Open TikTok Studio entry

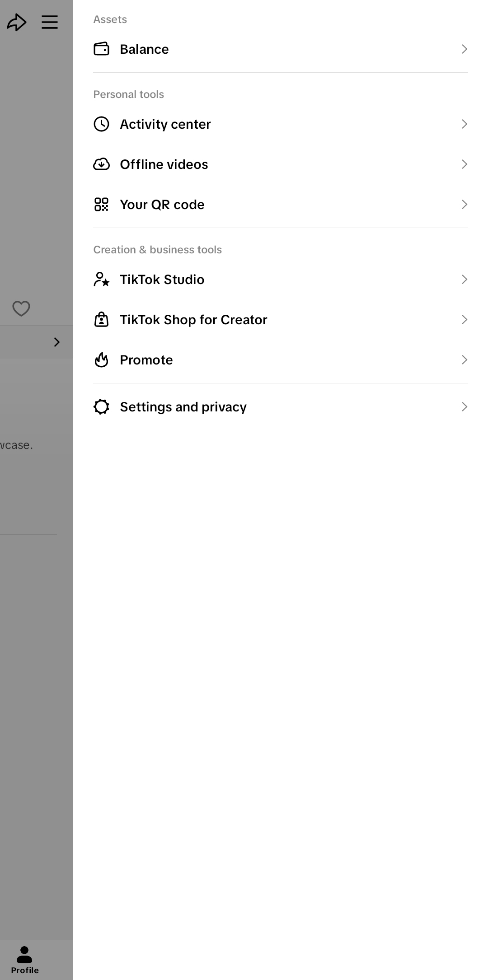click(280, 279)
